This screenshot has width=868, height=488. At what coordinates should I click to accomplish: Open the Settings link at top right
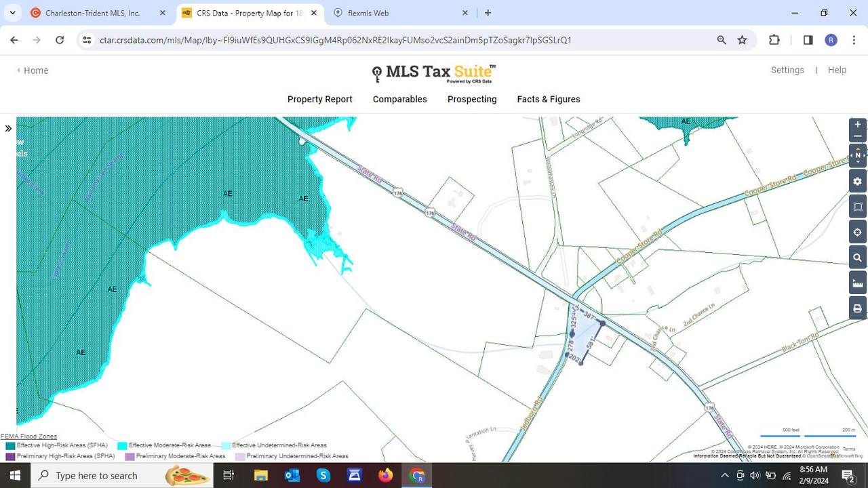tap(787, 70)
